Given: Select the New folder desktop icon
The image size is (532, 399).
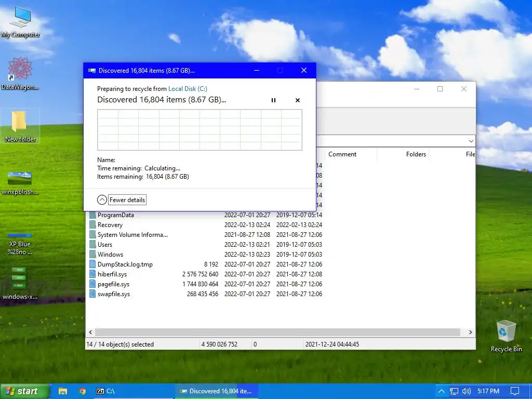Looking at the screenshot, I should 20,126.
